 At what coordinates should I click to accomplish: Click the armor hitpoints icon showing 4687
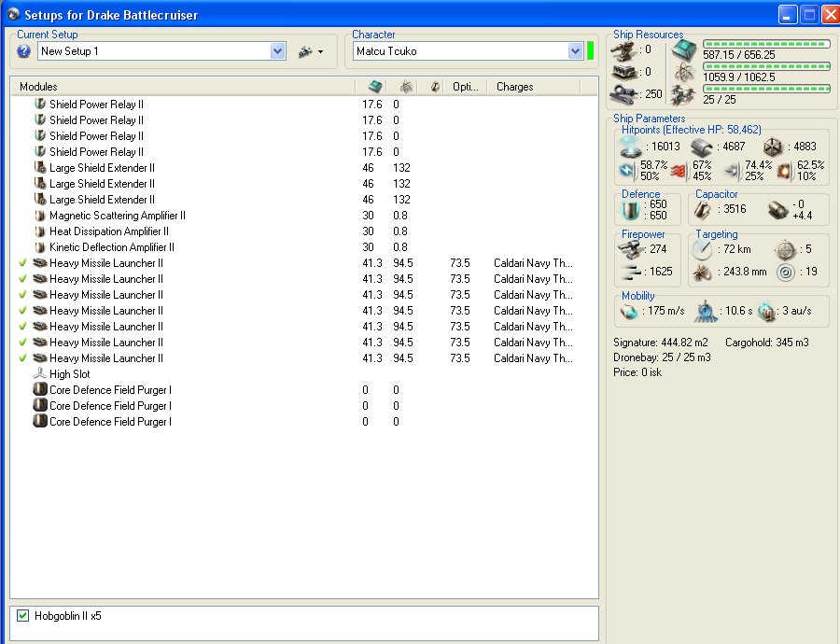[701, 147]
